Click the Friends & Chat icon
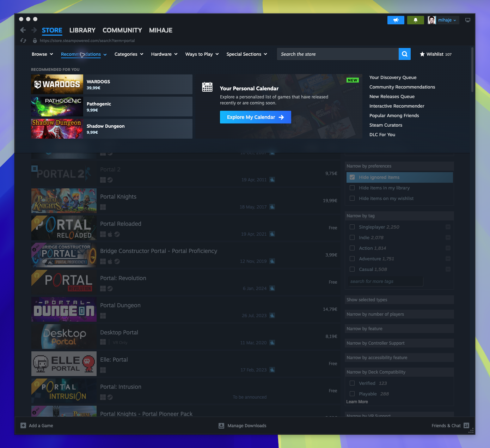Viewport: 490px width, 448px height. [x=466, y=425]
